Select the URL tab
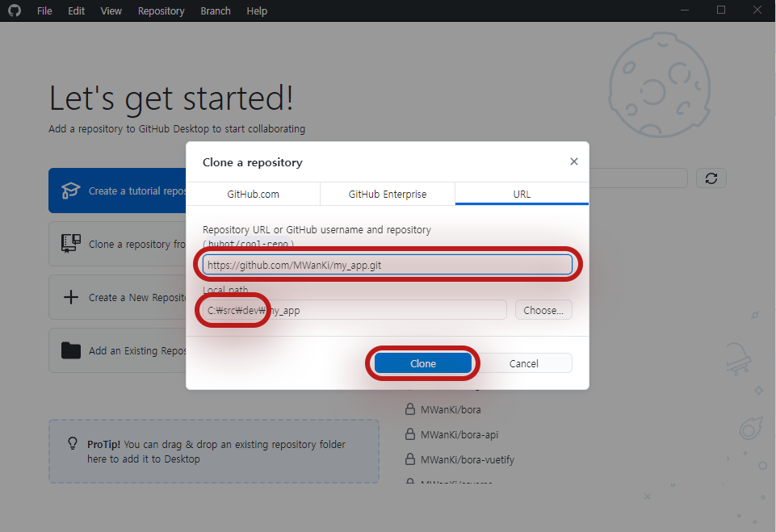The image size is (776, 532). click(522, 194)
